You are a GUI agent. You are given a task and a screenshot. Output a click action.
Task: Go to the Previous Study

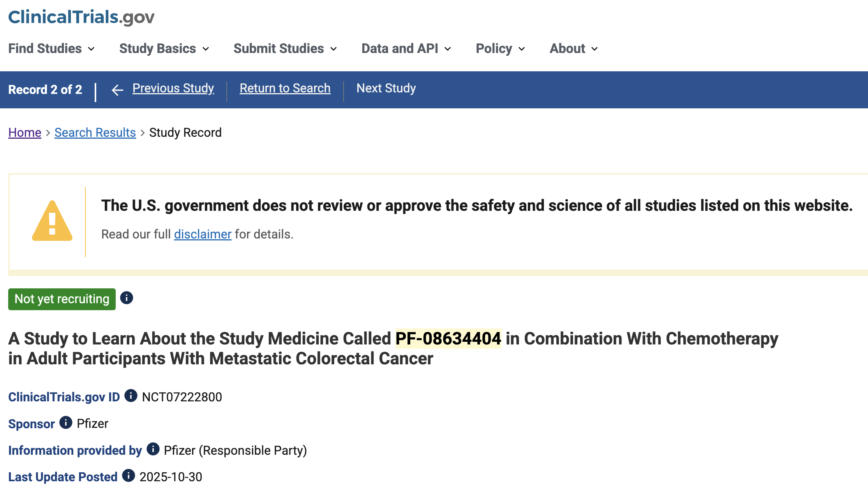click(x=173, y=88)
